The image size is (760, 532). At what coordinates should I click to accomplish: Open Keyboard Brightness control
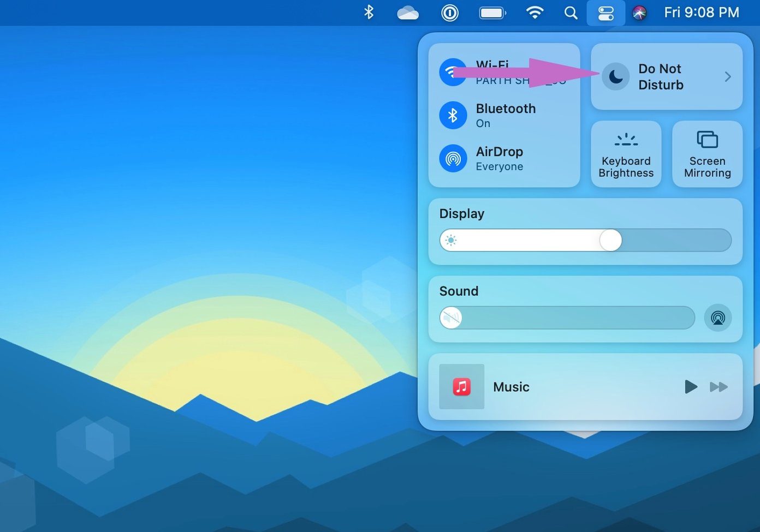tap(626, 154)
